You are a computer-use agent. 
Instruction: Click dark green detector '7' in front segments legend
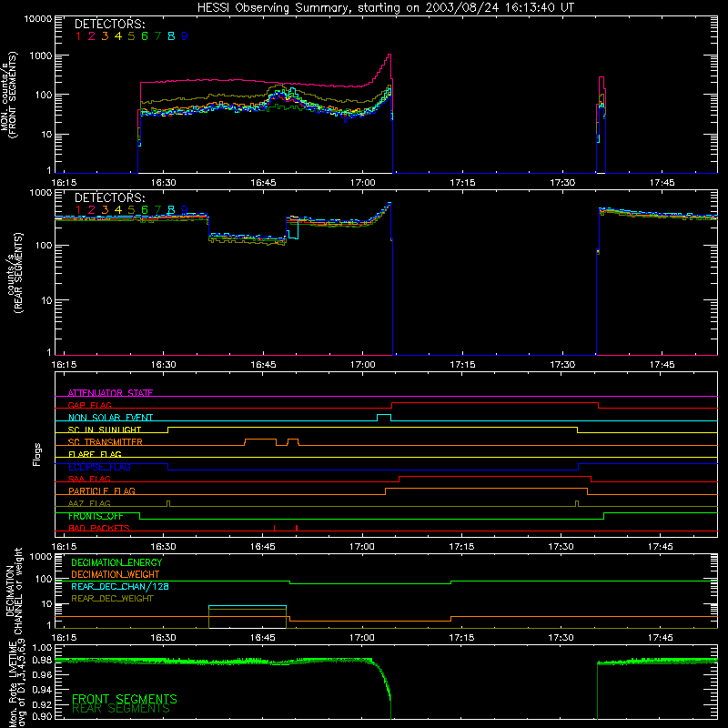pyautogui.click(x=157, y=36)
